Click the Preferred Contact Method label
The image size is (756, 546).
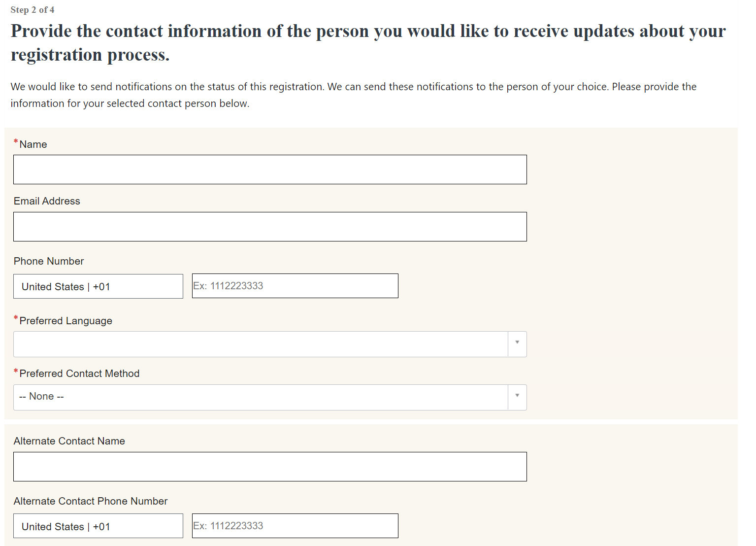(x=79, y=374)
